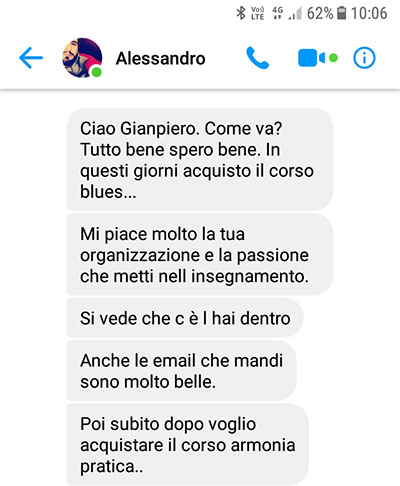Tap the green online dot on avatar
Image resolution: width=400 pixels, height=486 pixels.
coord(96,72)
